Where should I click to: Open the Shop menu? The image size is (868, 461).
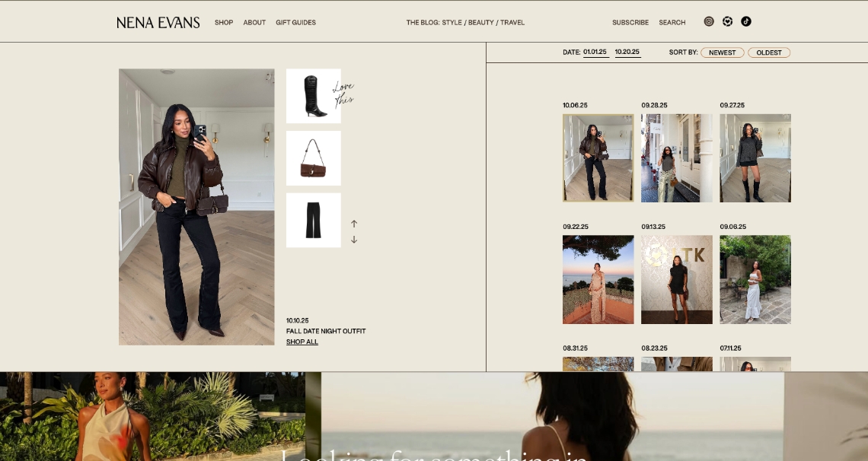[x=224, y=23]
